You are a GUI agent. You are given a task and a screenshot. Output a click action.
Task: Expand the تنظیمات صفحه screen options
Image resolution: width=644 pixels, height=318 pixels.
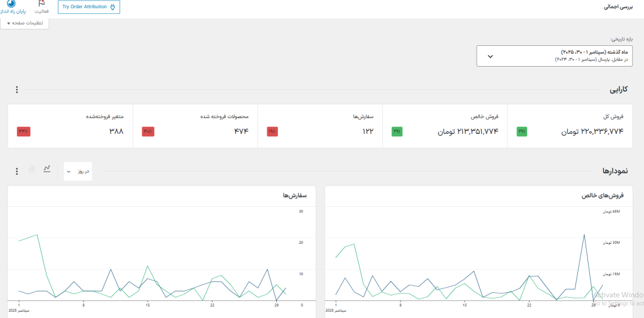[25, 23]
